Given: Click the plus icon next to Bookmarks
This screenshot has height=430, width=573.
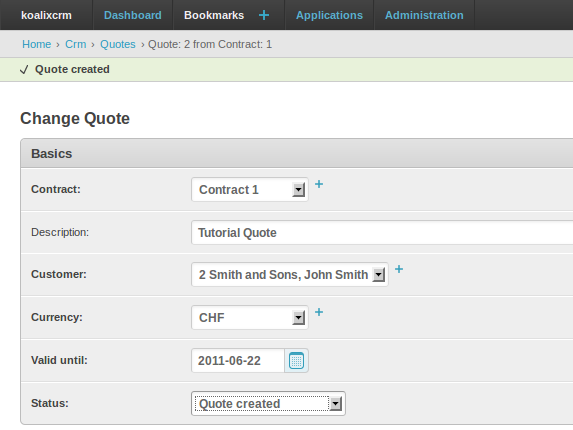Looking at the screenshot, I should pos(264,15).
